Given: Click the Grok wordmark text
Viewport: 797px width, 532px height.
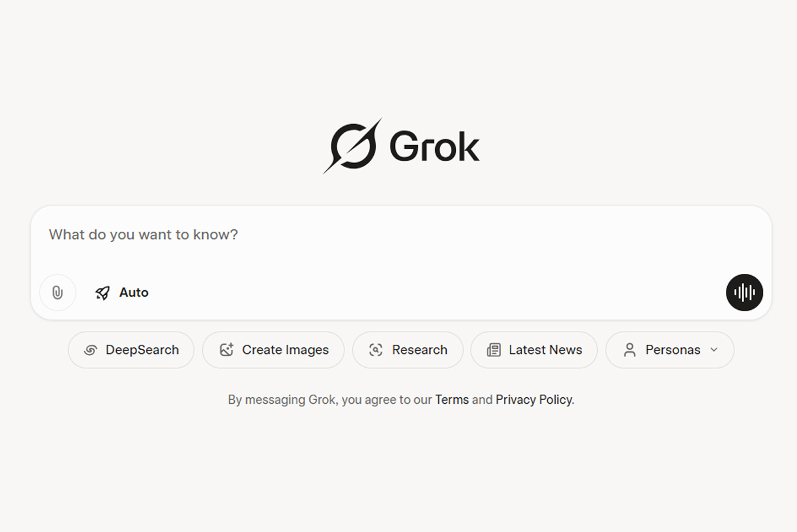Looking at the screenshot, I should [x=434, y=147].
